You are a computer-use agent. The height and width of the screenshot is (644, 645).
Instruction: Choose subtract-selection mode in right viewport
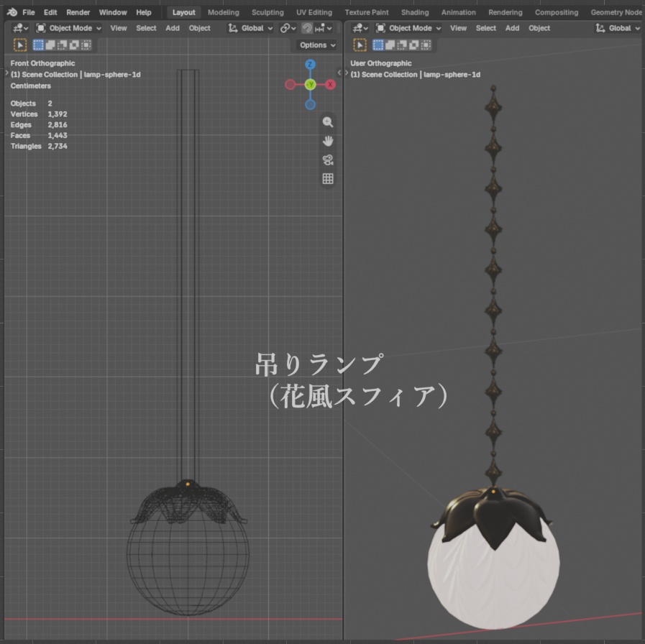(402, 45)
